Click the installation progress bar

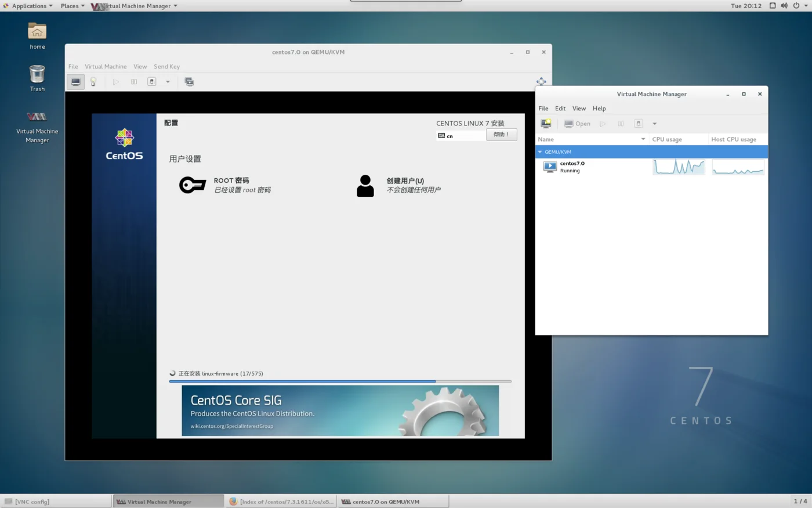click(x=340, y=381)
